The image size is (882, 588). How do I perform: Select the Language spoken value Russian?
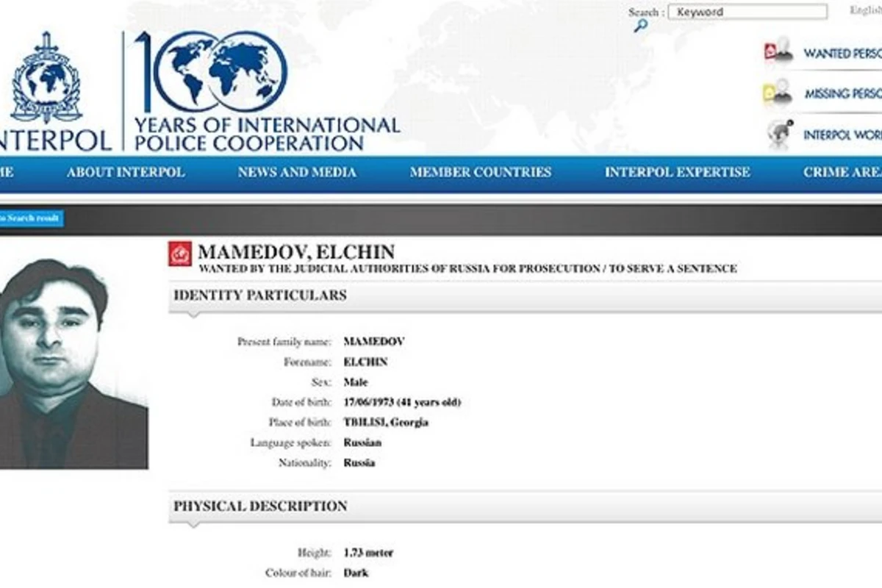[362, 442]
